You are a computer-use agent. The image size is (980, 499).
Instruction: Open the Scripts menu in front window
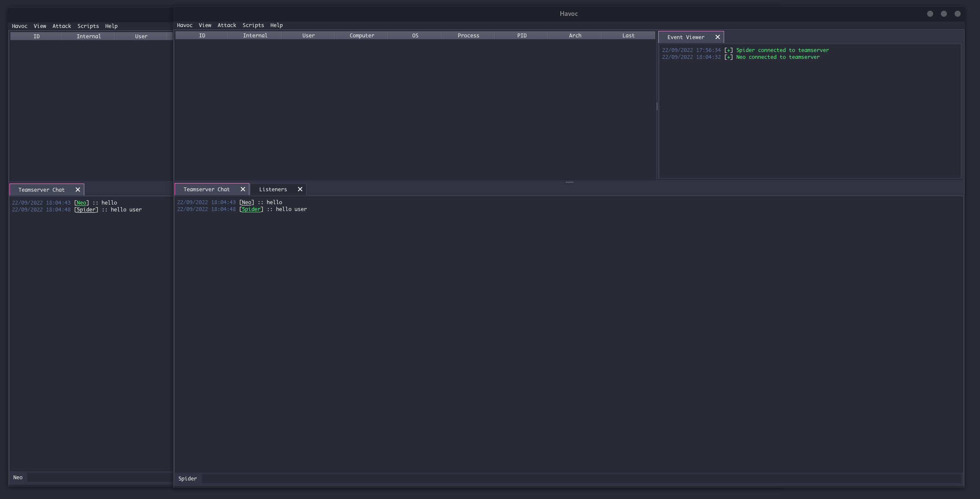tap(253, 25)
